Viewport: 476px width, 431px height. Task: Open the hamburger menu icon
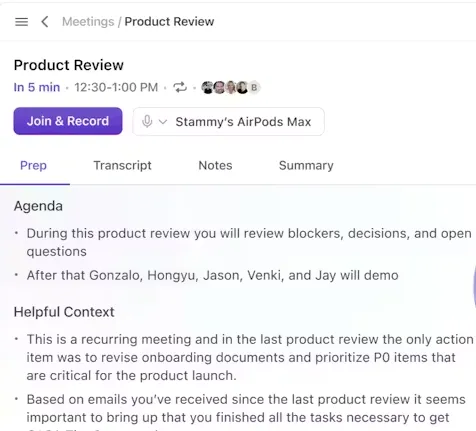(x=22, y=22)
